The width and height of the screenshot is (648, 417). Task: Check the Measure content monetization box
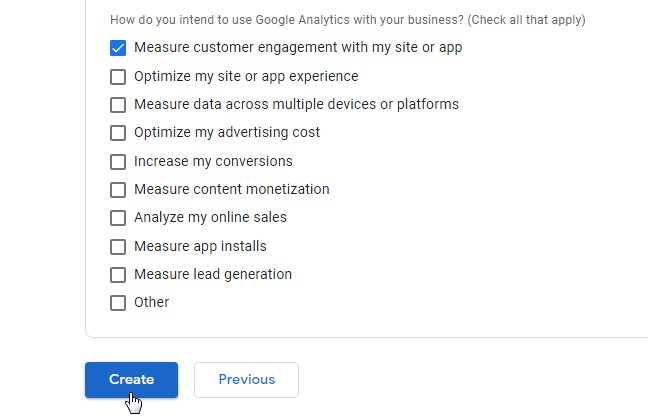click(118, 189)
